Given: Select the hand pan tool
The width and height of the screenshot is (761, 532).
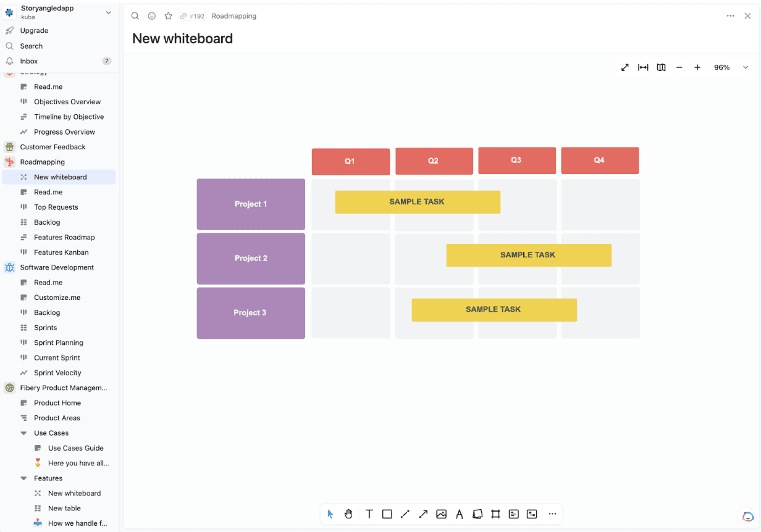Looking at the screenshot, I should (348, 513).
